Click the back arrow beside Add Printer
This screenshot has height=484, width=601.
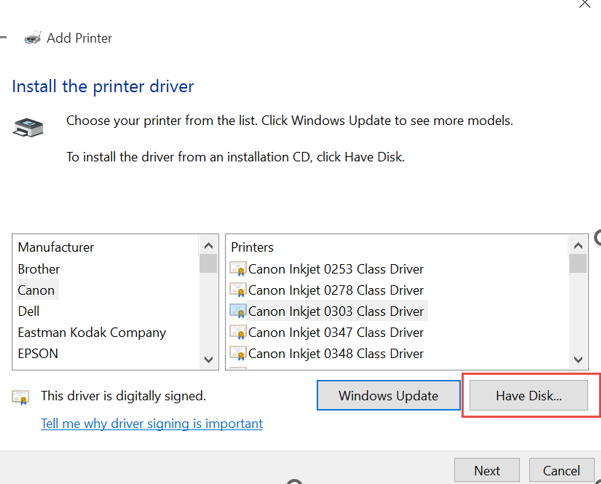tap(4, 38)
